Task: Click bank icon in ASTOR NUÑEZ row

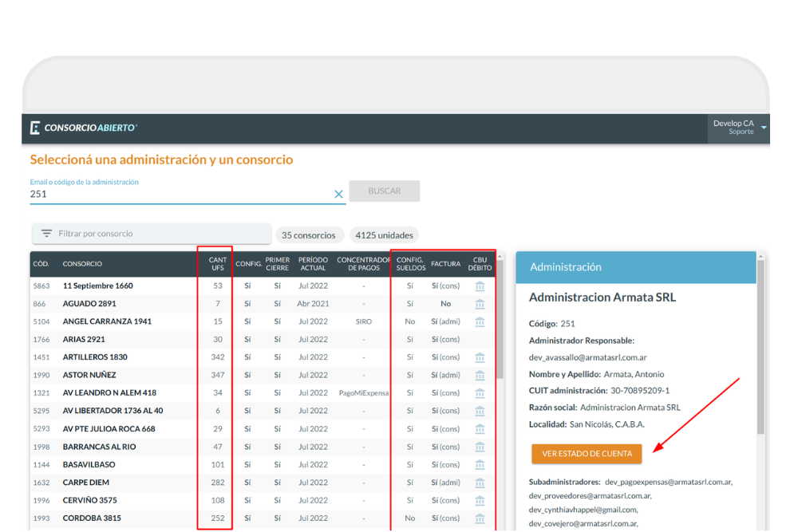Action: pyautogui.click(x=480, y=375)
